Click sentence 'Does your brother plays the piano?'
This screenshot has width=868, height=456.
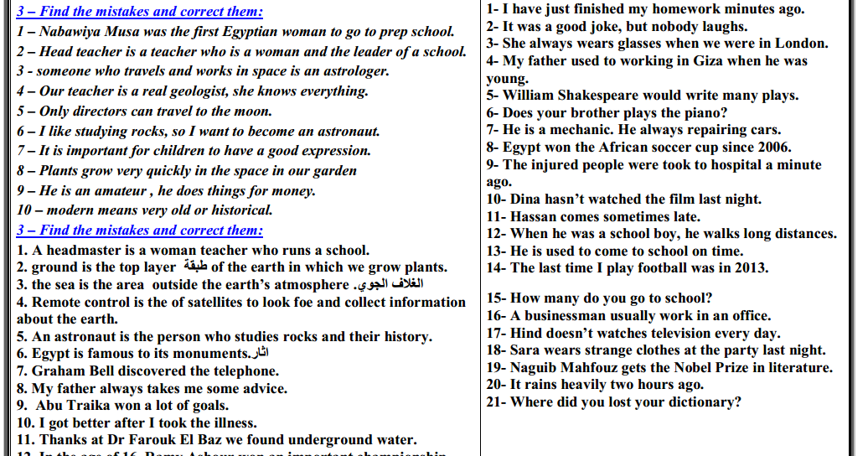(607, 113)
